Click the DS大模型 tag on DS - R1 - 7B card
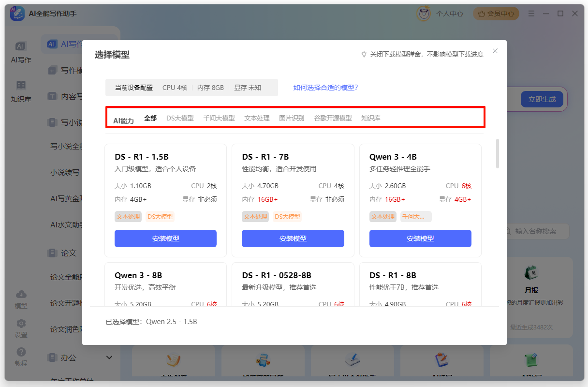588x387 pixels. [287, 217]
